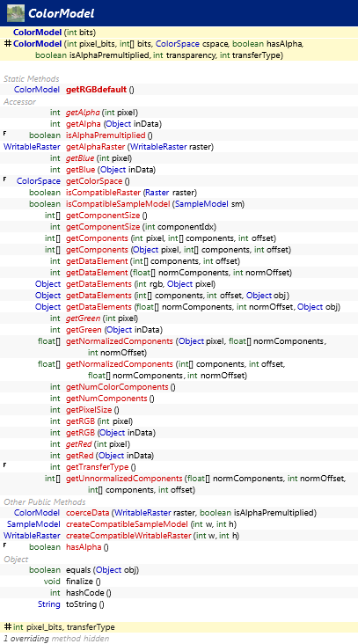Image resolution: width=358 pixels, height=644 pixels.
Task: Select the coerceData method
Action: (191, 513)
